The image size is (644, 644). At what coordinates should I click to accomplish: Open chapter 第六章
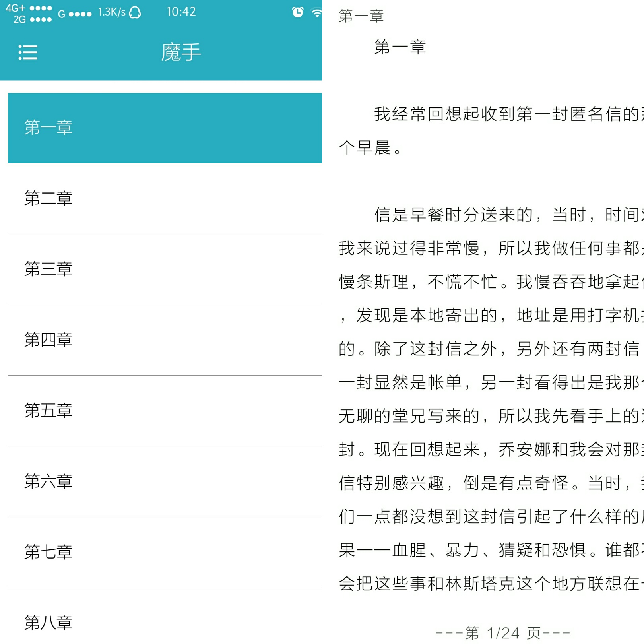[48, 482]
